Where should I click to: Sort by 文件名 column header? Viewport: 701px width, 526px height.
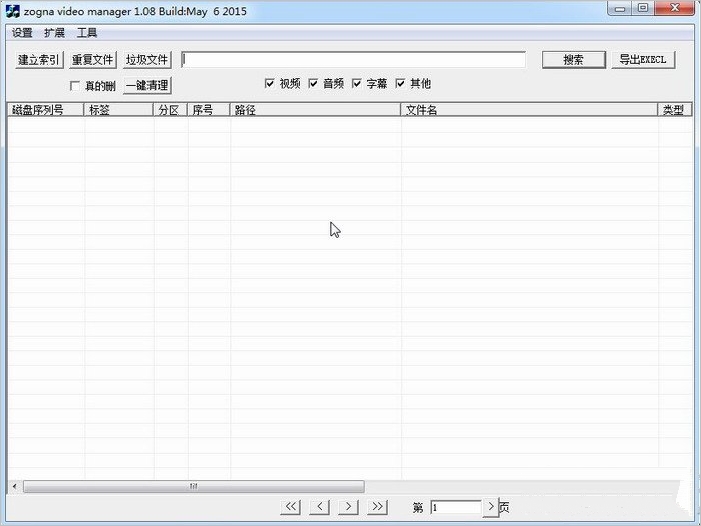tap(529, 109)
